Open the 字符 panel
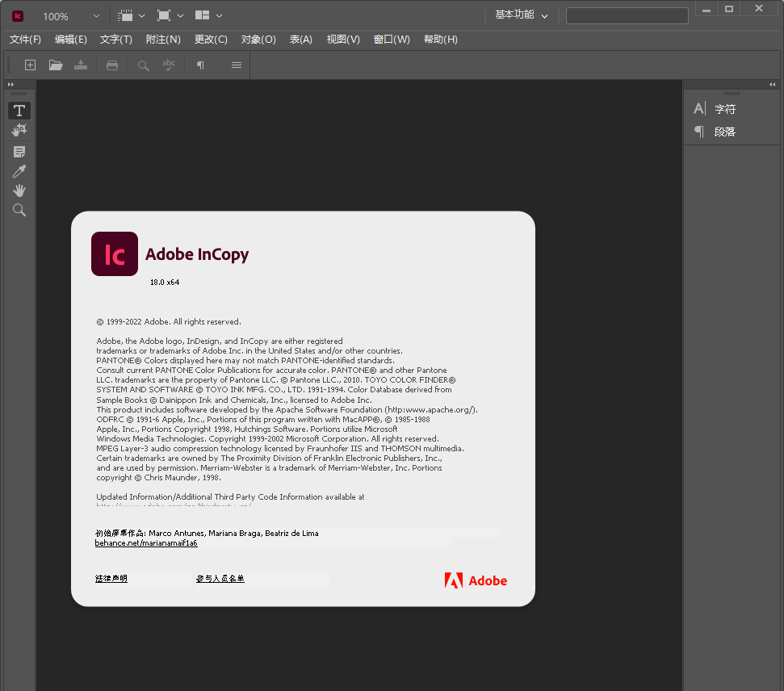Screen dimensions: 784x691 [724, 109]
